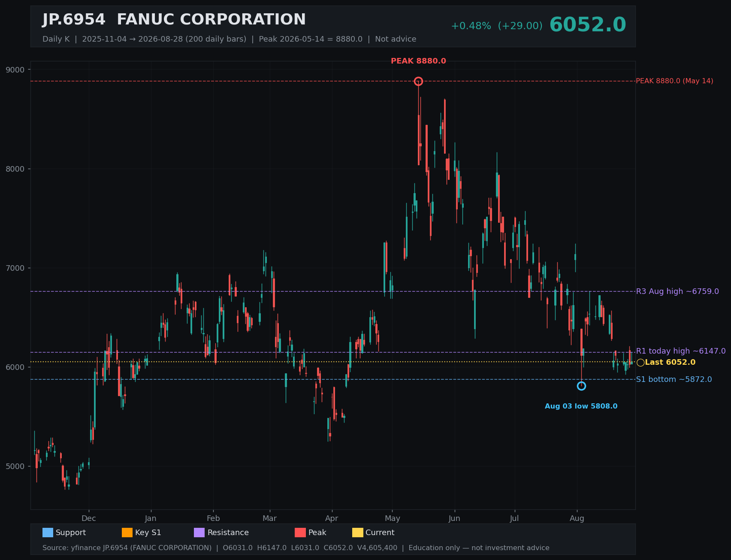Viewport: 731px width, 560px height.
Task: Click the "Peak" legend text
Action: (317, 533)
